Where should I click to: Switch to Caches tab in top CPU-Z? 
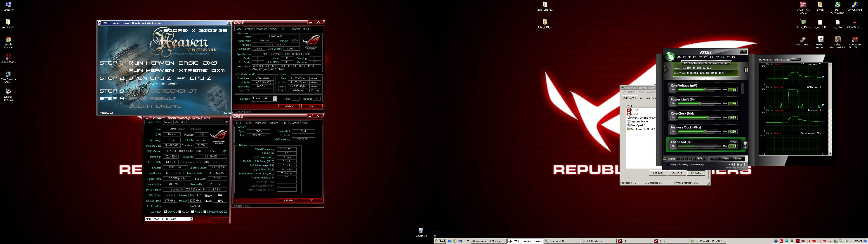click(x=249, y=29)
